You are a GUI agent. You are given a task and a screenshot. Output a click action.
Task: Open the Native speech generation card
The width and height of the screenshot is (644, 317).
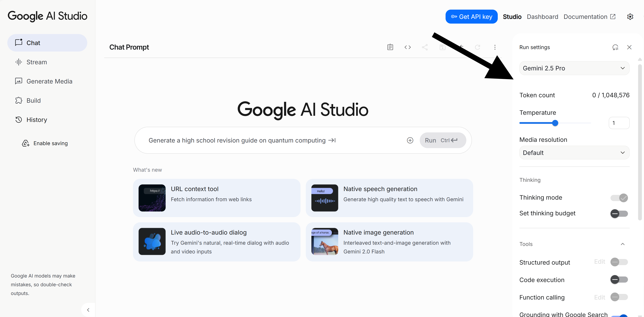(389, 198)
